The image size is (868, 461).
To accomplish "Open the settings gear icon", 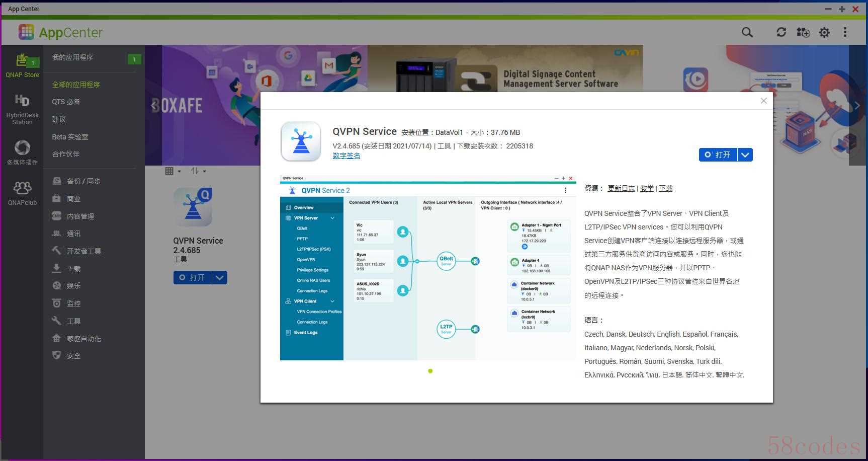I will point(824,32).
